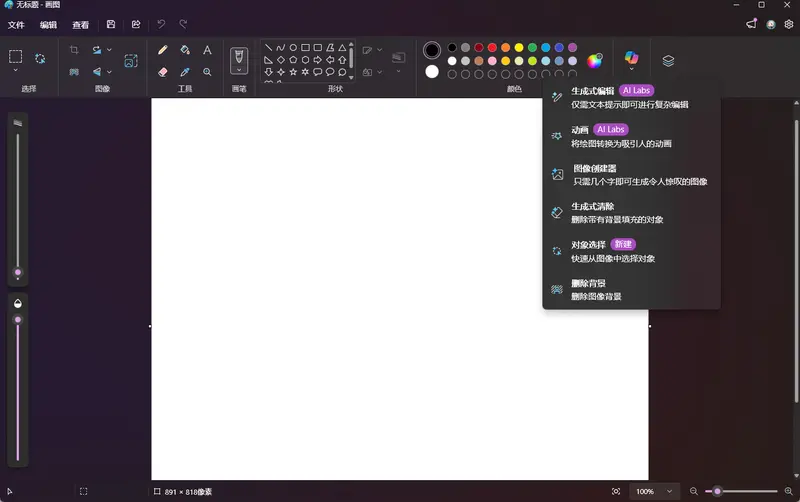Viewport: 800px width, 502px height.
Task: Choose 动画 AI Labs option
Action: 632,136
